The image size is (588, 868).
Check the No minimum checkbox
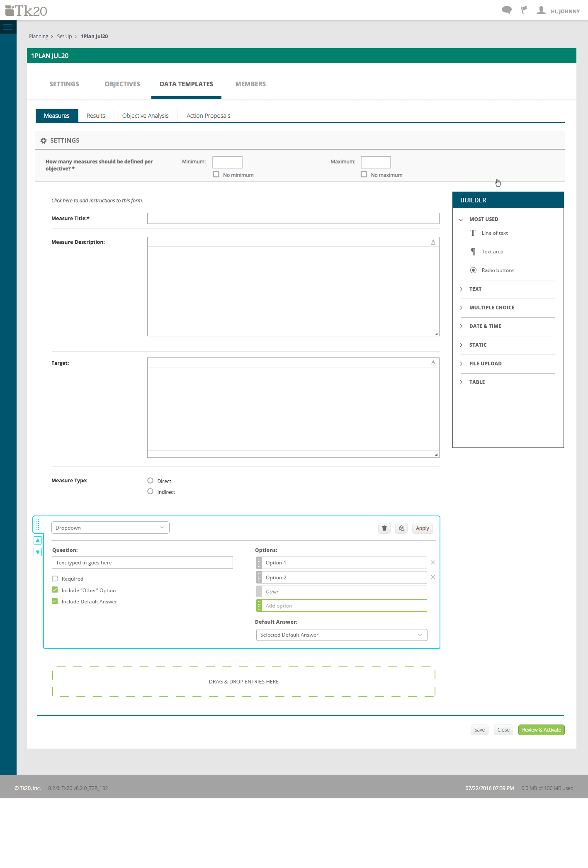pyautogui.click(x=216, y=175)
